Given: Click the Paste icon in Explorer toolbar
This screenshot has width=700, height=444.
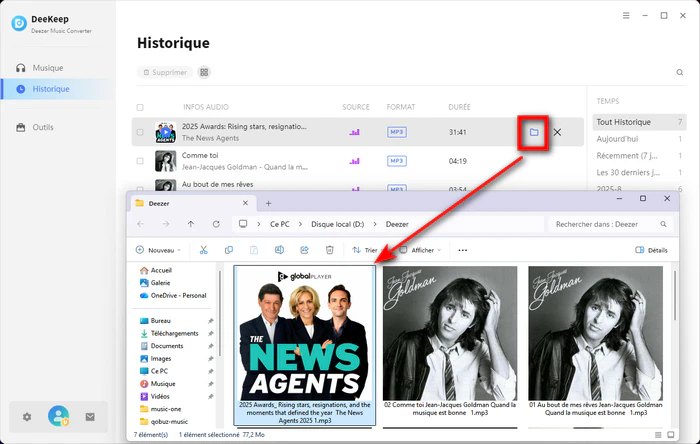Looking at the screenshot, I should 254,250.
